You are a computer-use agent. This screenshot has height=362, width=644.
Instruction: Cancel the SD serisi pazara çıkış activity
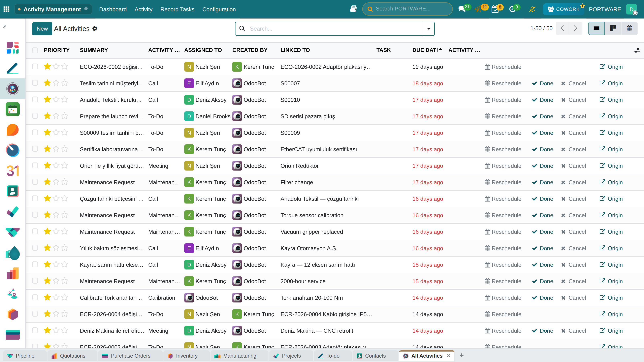click(574, 116)
